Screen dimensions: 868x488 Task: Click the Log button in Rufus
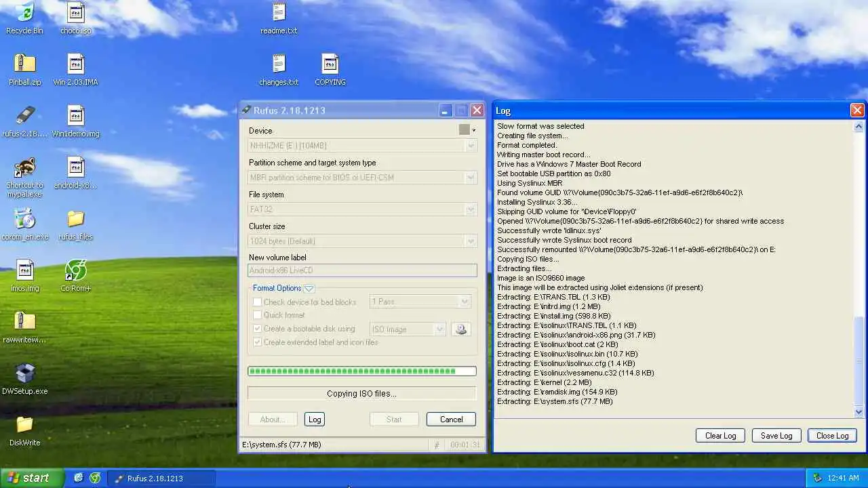[x=315, y=420]
